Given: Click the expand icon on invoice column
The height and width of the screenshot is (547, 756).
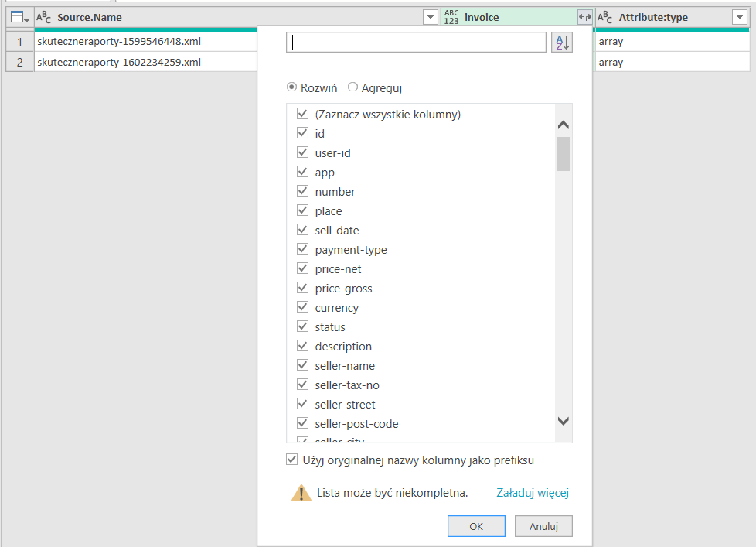Looking at the screenshot, I should coord(584,17).
